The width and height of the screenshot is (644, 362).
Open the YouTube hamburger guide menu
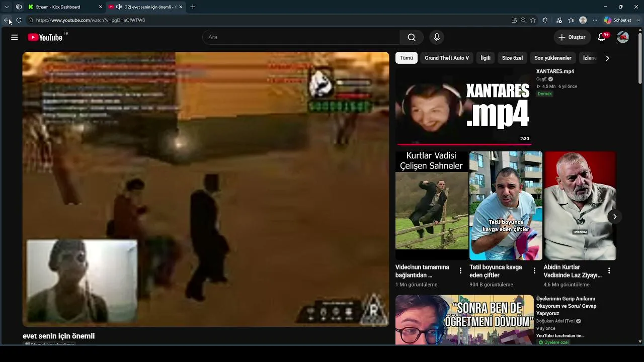pyautogui.click(x=15, y=37)
